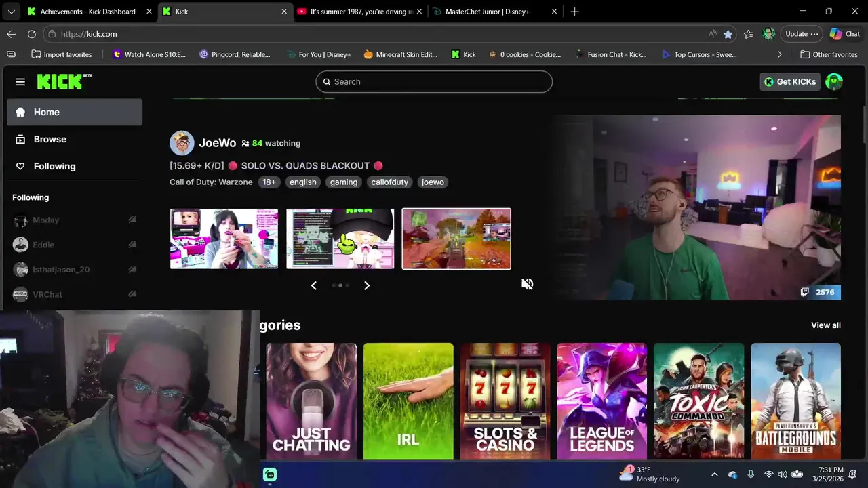
Task: Open the taskbar weather widget
Action: tap(649, 474)
